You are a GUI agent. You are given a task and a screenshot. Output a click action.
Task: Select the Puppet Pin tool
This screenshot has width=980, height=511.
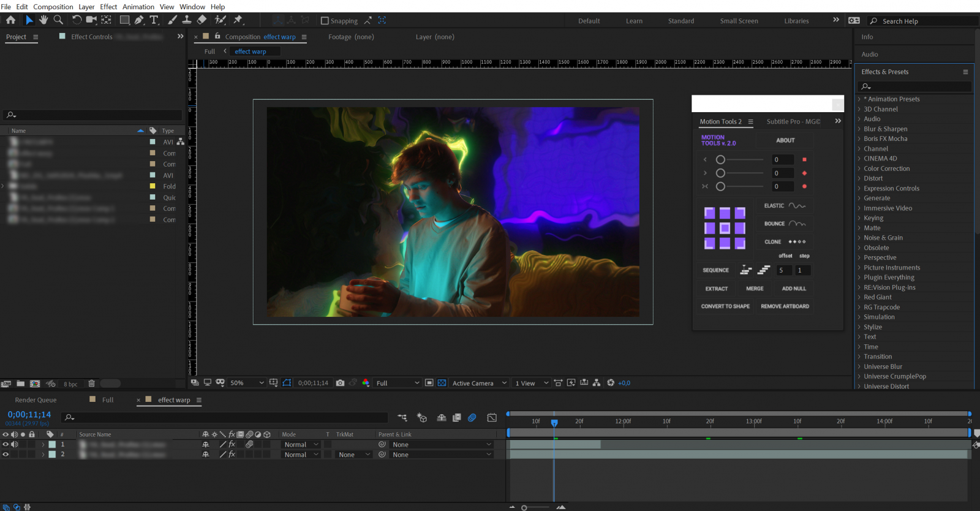[238, 20]
